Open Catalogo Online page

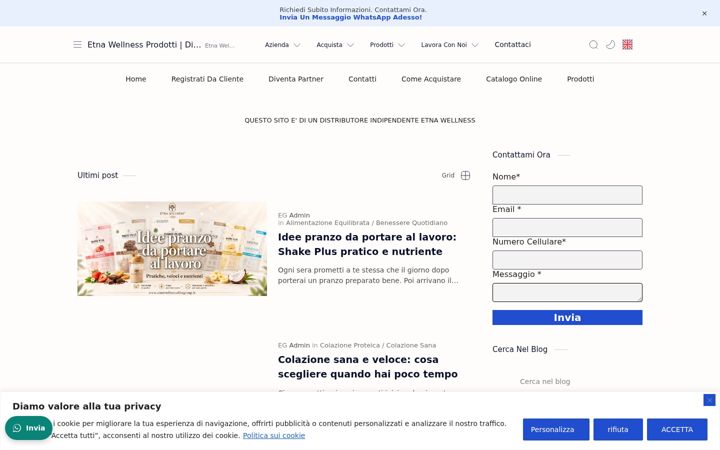pyautogui.click(x=514, y=79)
